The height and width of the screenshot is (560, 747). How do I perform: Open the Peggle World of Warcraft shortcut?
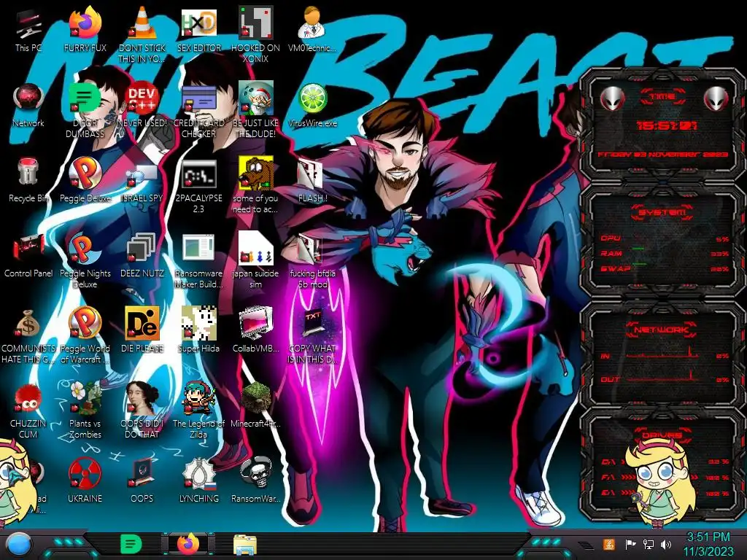click(85, 323)
